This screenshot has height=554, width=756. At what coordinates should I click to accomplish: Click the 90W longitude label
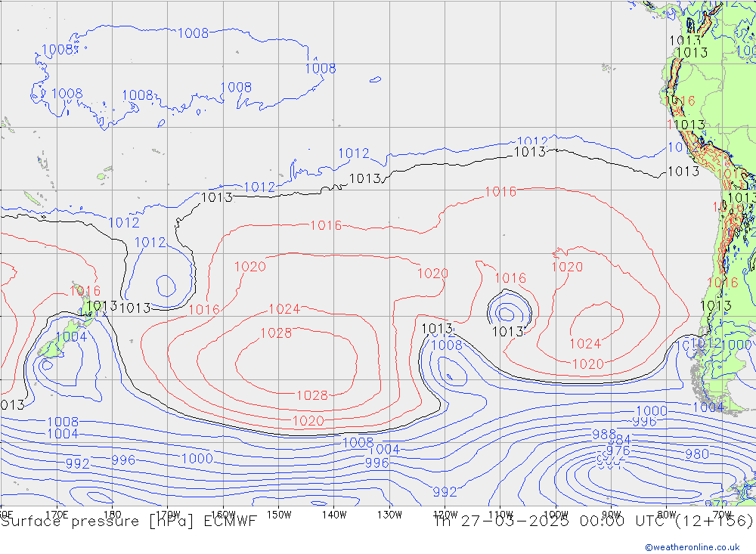pos(612,515)
